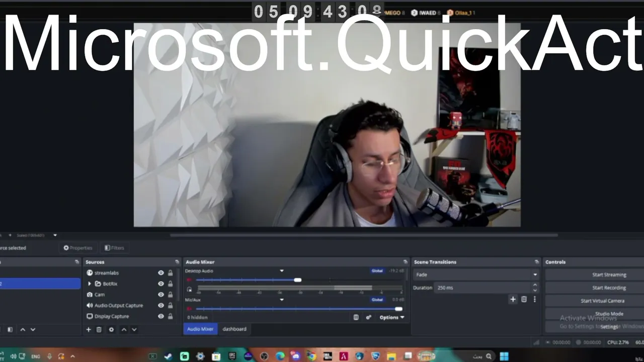Image resolution: width=644 pixels, height=362 pixels.
Task: Open source Properties button
Action: pyautogui.click(x=78, y=248)
